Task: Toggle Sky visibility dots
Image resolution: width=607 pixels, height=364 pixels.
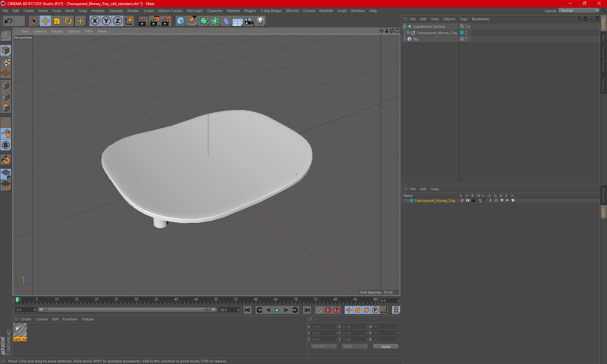Action: pyautogui.click(x=466, y=39)
